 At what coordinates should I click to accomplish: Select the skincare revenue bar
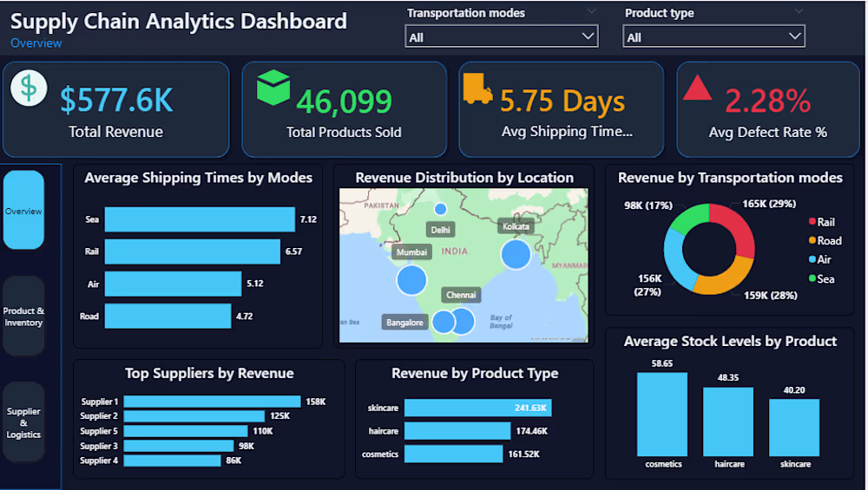click(477, 408)
